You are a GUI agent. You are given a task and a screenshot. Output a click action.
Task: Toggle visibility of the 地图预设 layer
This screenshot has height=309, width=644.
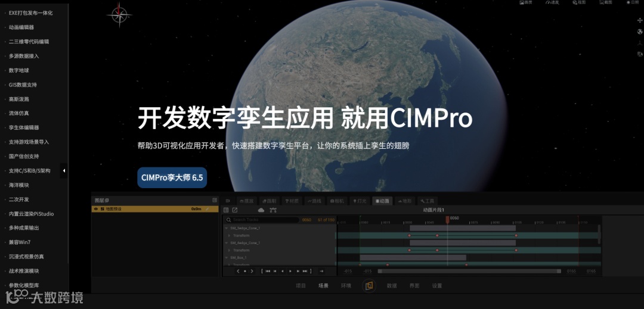(95, 209)
